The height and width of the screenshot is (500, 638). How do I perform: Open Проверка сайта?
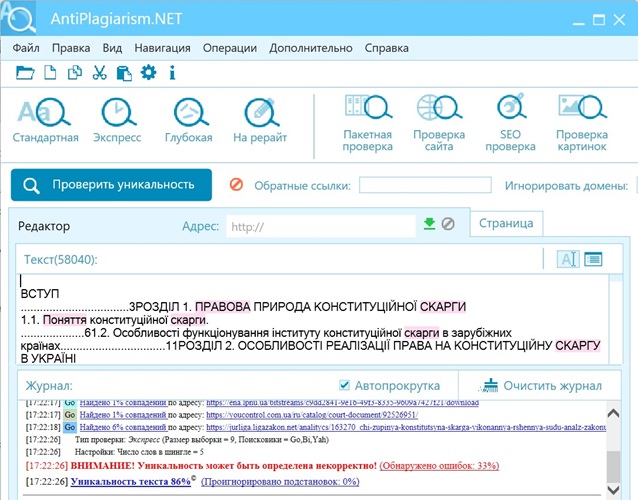pyautogui.click(x=439, y=123)
